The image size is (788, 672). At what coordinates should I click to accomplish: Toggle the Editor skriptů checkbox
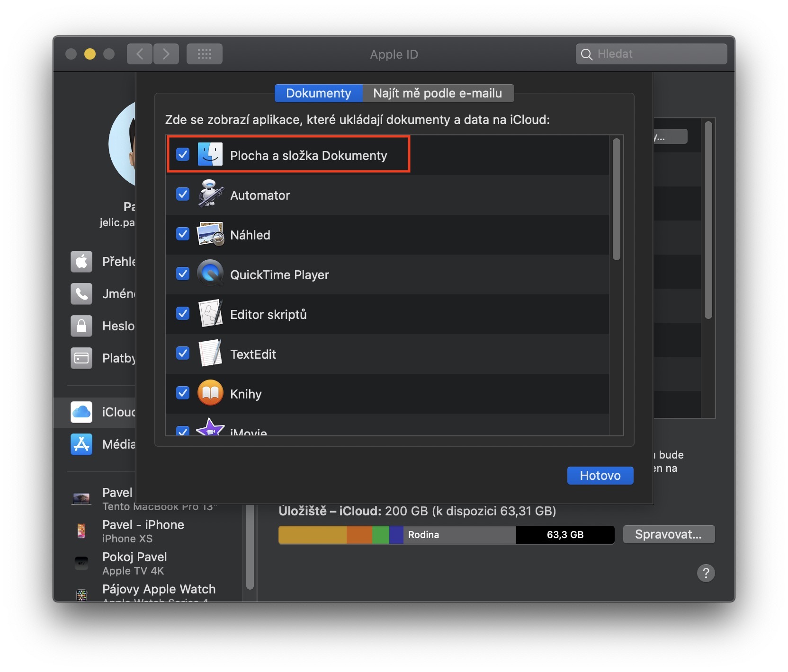183,313
